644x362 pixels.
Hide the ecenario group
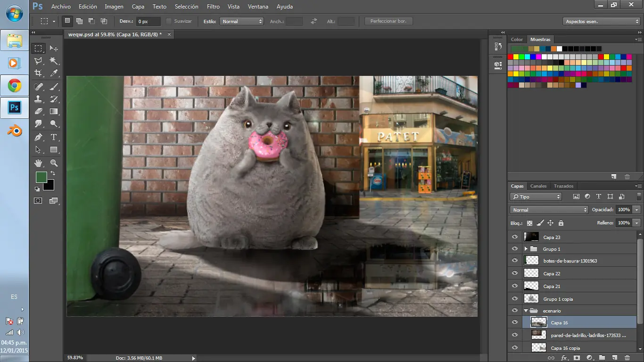pos(515,311)
